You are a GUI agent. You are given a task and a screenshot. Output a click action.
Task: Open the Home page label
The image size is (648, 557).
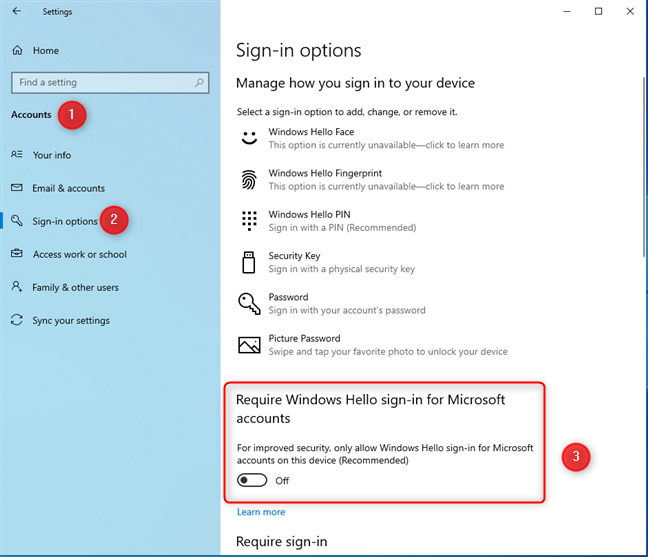click(x=46, y=50)
